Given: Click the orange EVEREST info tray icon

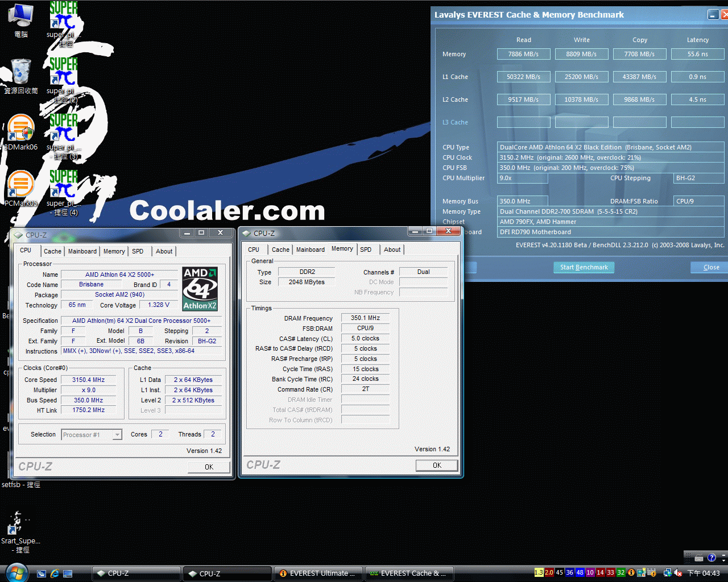Looking at the screenshot, I should point(631,573).
